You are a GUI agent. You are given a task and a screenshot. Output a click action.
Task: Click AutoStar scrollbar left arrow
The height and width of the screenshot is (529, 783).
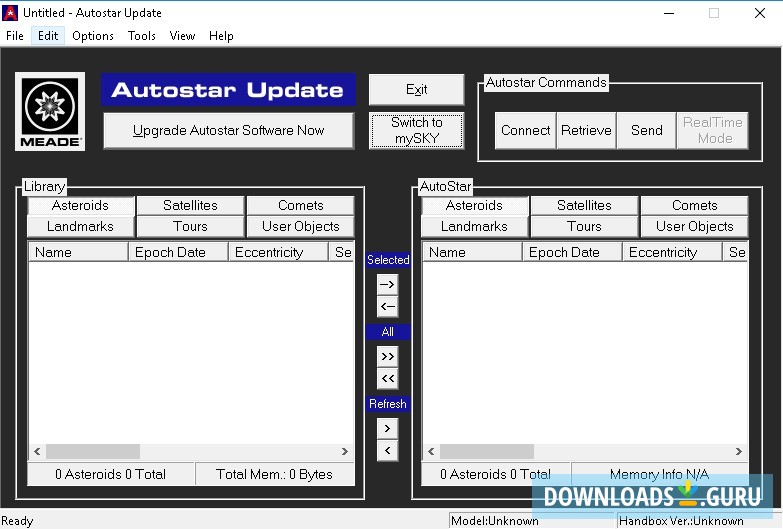pos(431,452)
